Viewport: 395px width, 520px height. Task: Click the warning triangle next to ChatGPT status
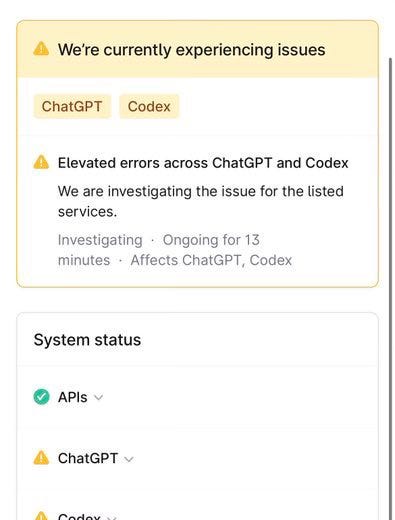coord(41,458)
